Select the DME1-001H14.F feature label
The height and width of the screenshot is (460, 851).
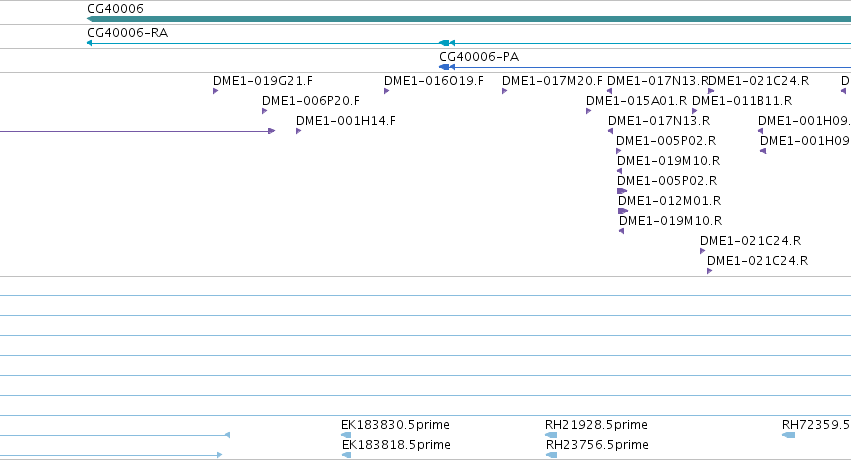point(346,121)
